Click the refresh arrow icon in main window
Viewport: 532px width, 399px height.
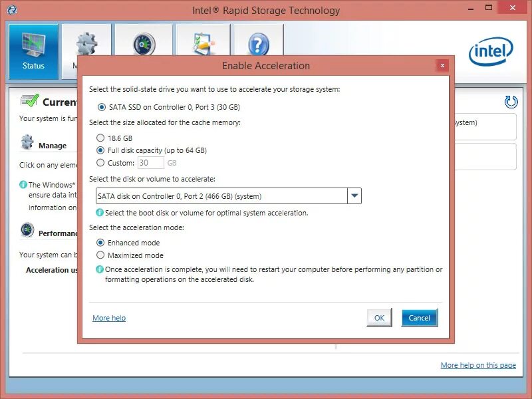coord(511,102)
